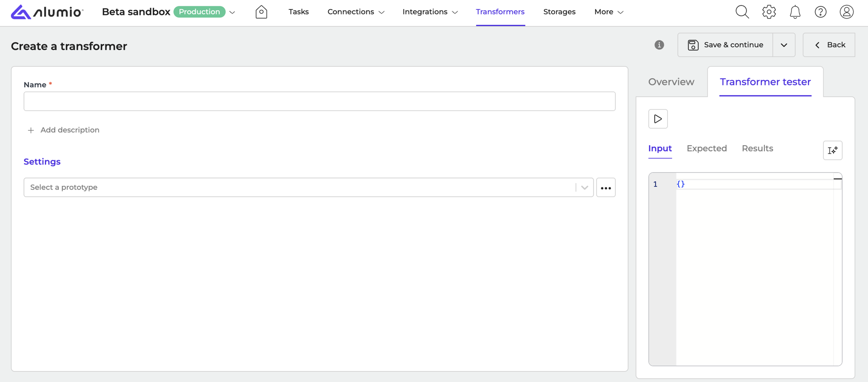Open the user profile icon
868x382 pixels.
click(846, 12)
